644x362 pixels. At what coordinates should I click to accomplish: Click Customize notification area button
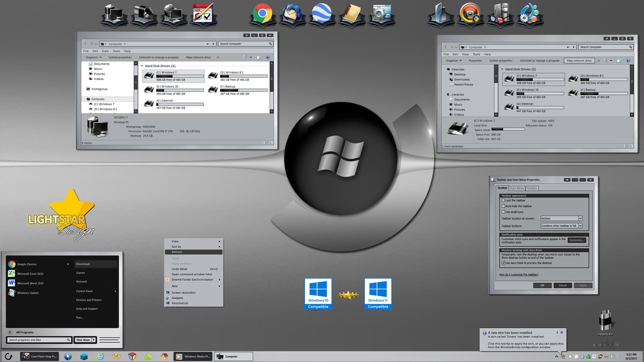coord(577,240)
